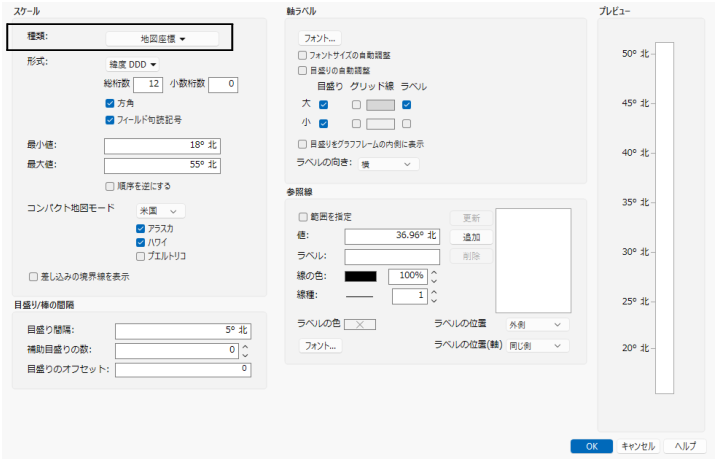
Task: Toggle the 方角 checkbox
Action: [110, 103]
